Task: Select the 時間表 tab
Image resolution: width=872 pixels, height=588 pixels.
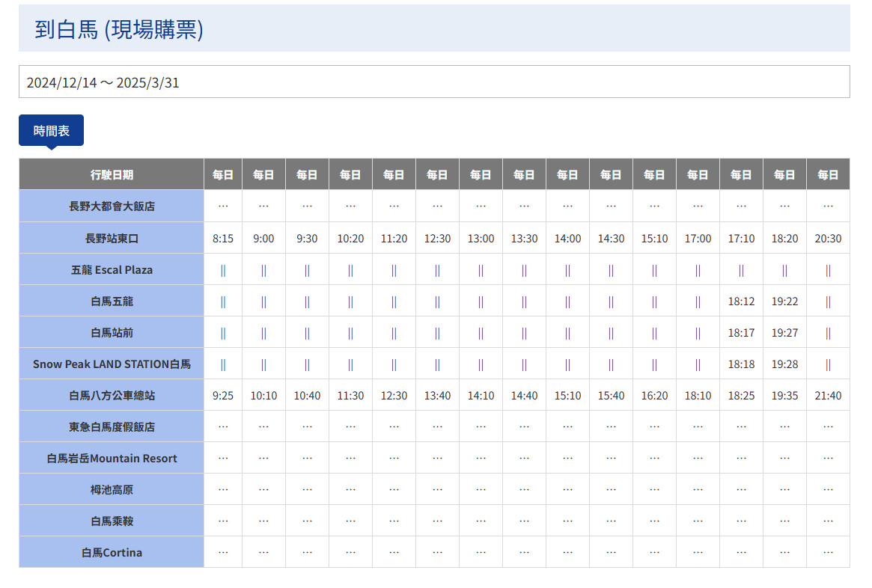Action: click(x=51, y=131)
